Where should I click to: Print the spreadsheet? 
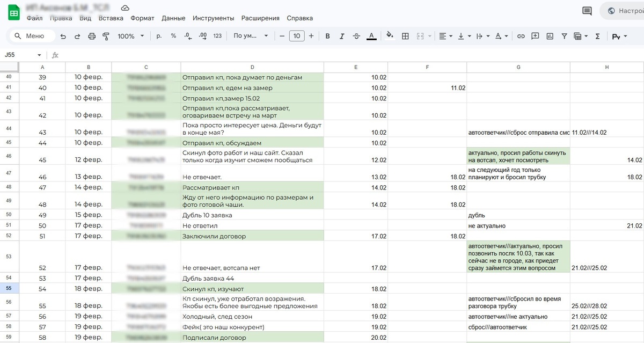tap(92, 36)
